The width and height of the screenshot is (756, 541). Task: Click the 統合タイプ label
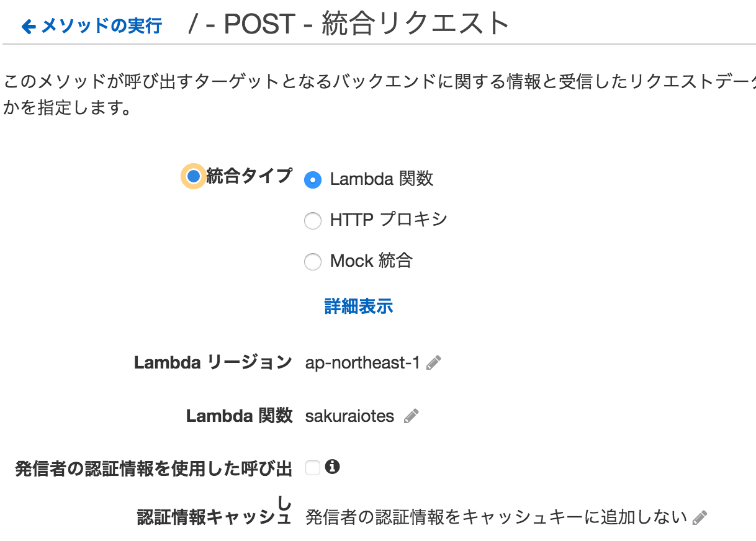pyautogui.click(x=248, y=176)
